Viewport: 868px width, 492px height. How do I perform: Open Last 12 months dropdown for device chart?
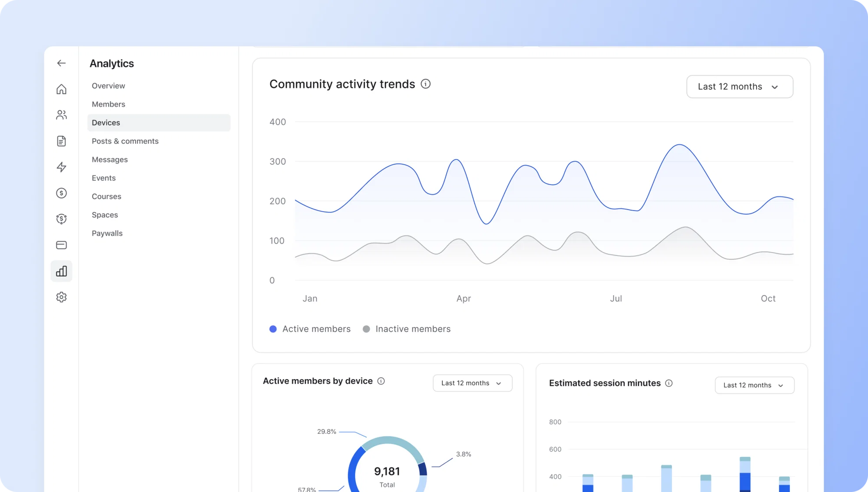[x=473, y=383]
